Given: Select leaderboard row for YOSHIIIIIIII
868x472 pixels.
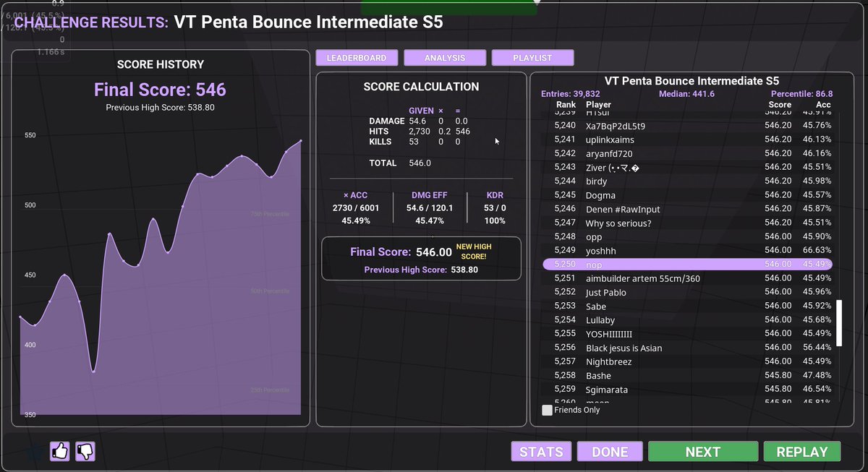Looking at the screenshot, I should tap(687, 334).
